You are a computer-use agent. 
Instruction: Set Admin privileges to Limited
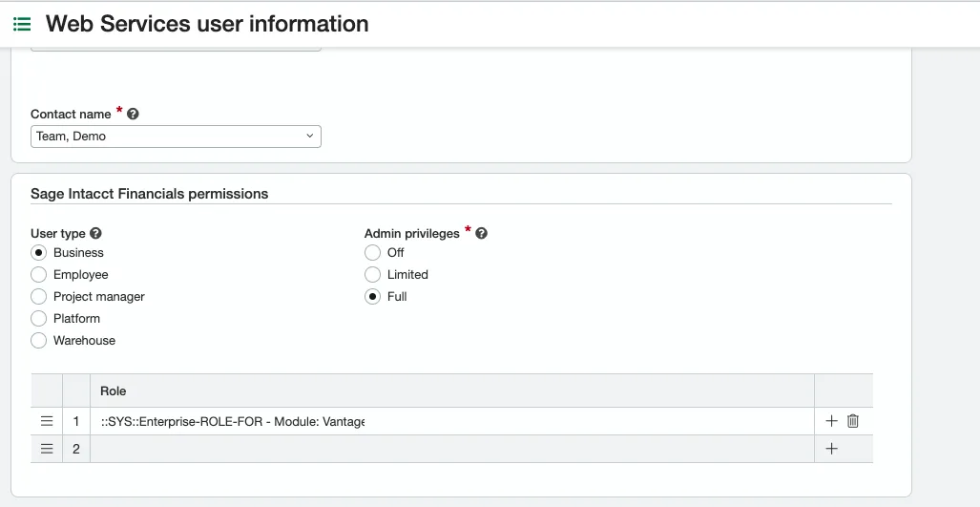coord(372,274)
